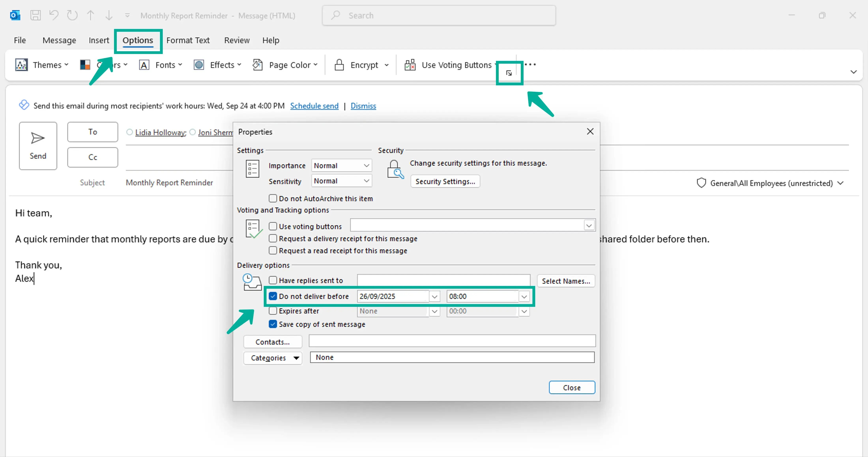Switch to the Message tab

coord(59,40)
